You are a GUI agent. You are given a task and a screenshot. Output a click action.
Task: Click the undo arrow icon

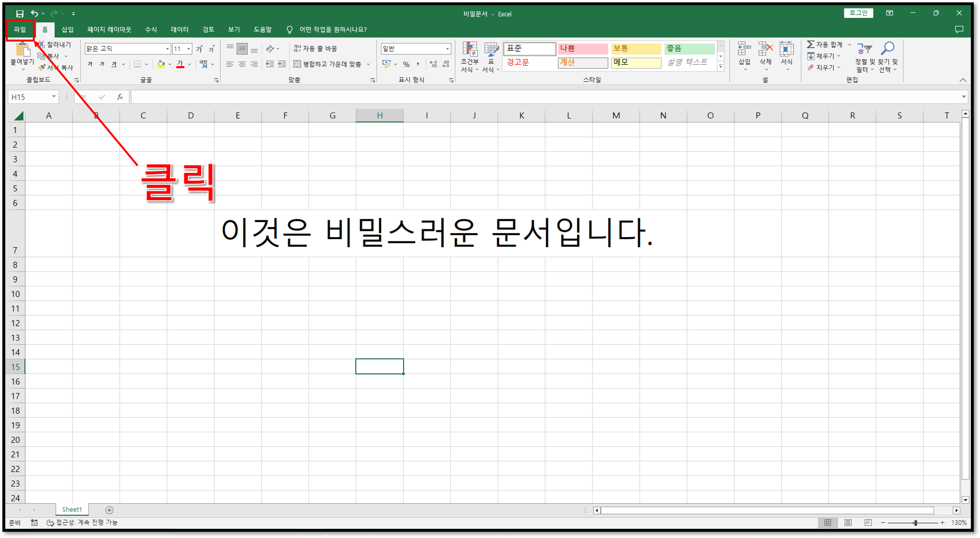pyautogui.click(x=34, y=14)
